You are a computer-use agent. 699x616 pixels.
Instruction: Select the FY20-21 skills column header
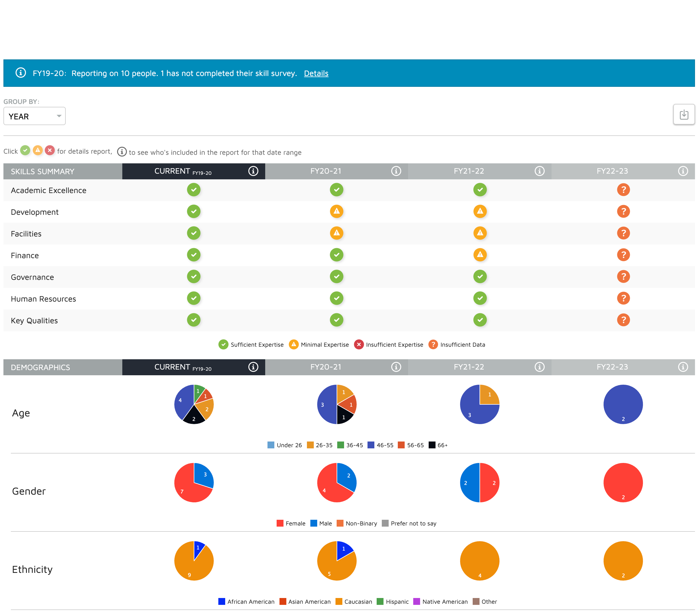(337, 171)
